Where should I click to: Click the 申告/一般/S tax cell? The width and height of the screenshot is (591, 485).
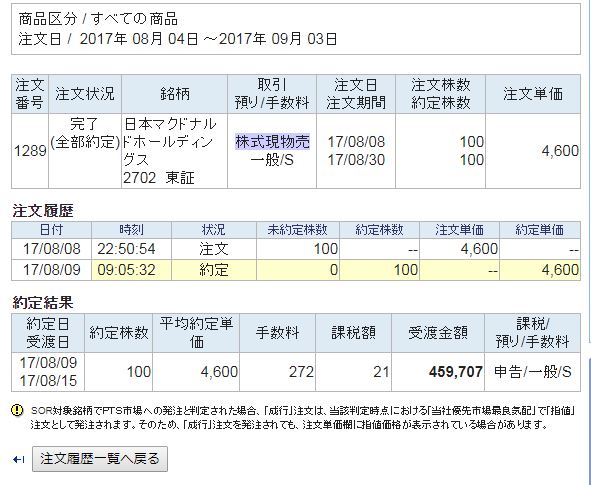(x=533, y=372)
